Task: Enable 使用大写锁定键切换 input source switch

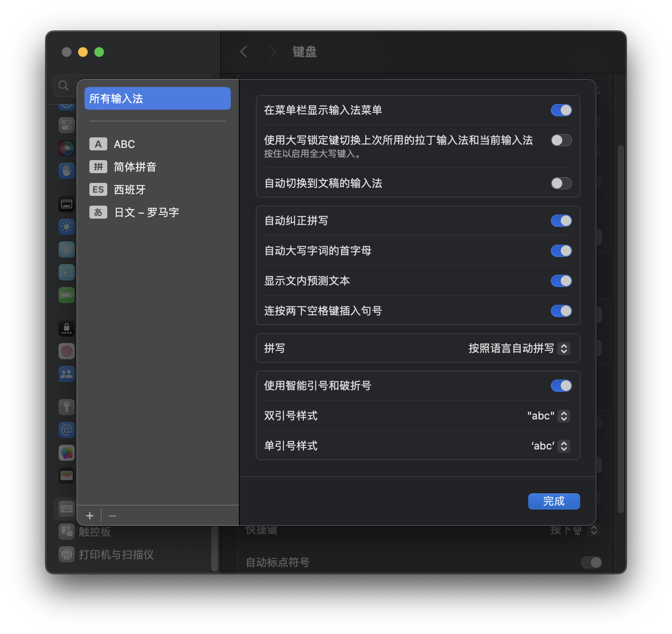Action: coord(561,140)
